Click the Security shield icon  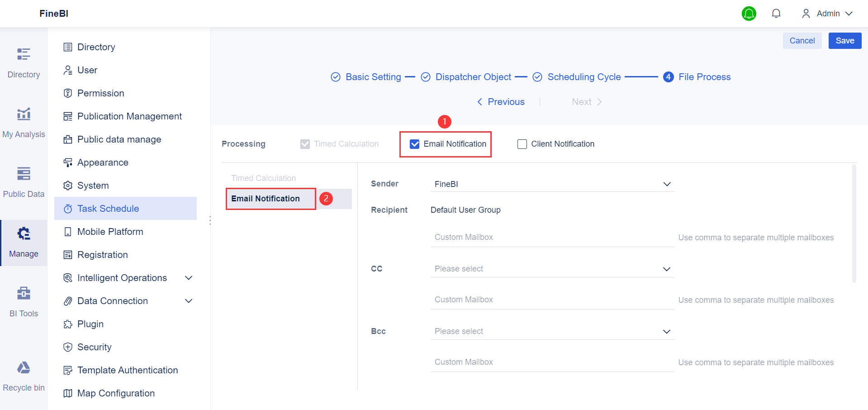(x=68, y=347)
